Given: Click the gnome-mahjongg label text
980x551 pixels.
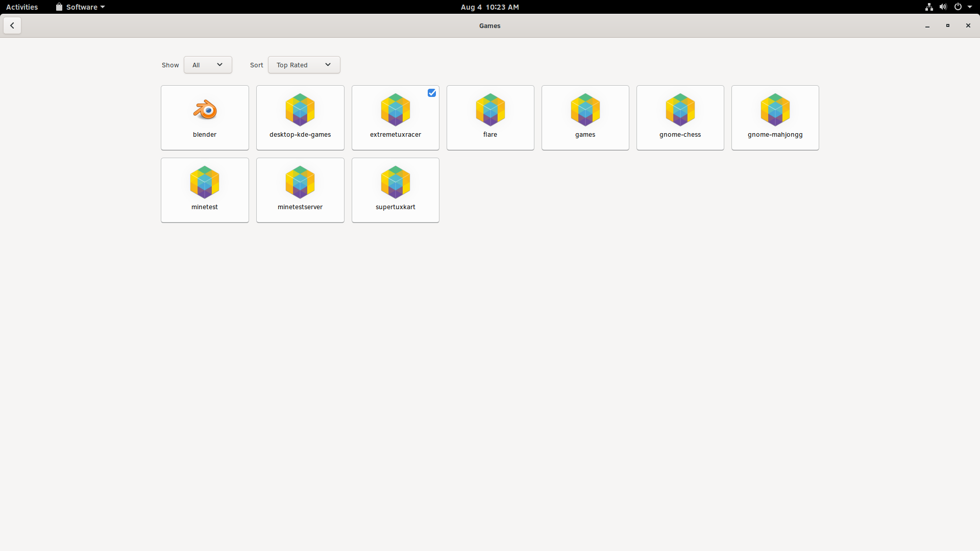Looking at the screenshot, I should (x=775, y=135).
